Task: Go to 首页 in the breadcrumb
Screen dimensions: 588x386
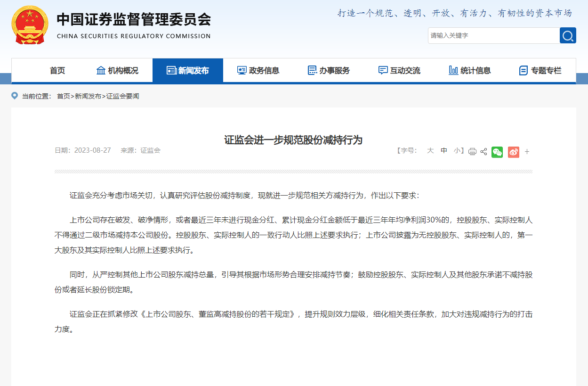Action: point(63,96)
